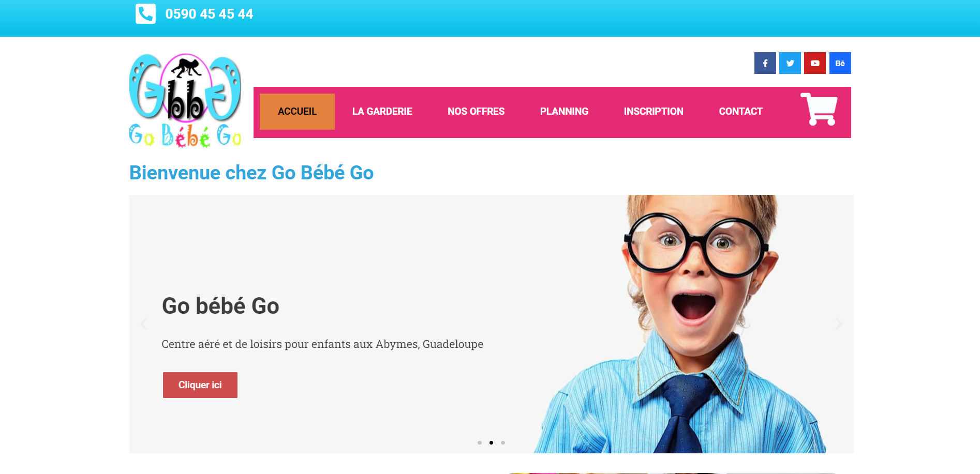This screenshot has height=474, width=980.
Task: Click the Facebook social icon
Action: pos(765,63)
